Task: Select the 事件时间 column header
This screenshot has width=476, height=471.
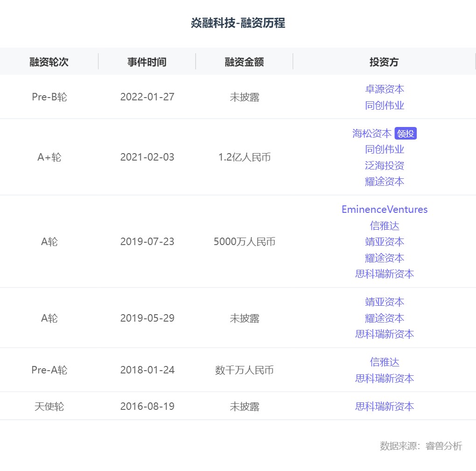Action: tap(147, 62)
